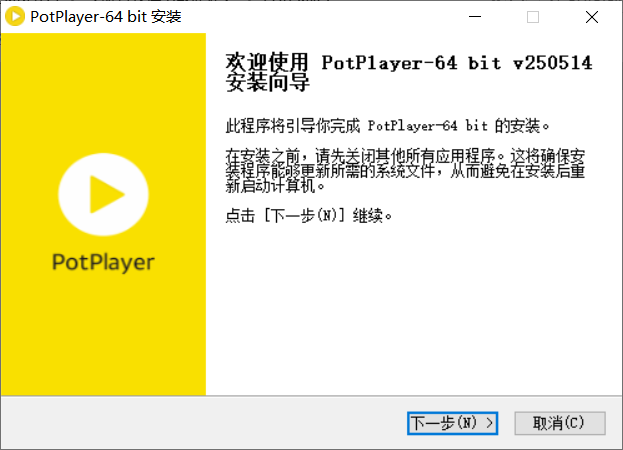Click the text 此程序将引导你完成 PotPlayer-64 bit 的安装
Viewport: 623px width, 450px height.
click(387, 126)
